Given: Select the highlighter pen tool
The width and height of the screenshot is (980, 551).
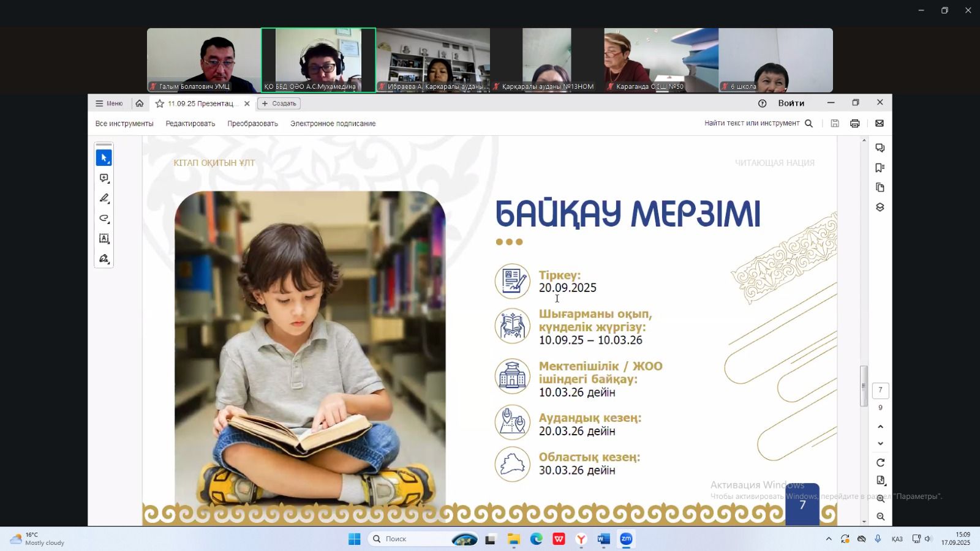Looking at the screenshot, I should click(x=104, y=198).
